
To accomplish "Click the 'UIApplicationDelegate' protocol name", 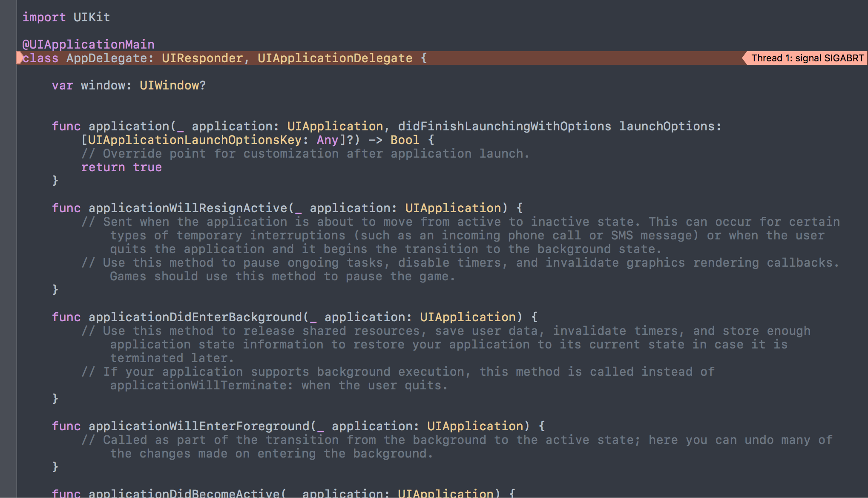I will pos(335,58).
